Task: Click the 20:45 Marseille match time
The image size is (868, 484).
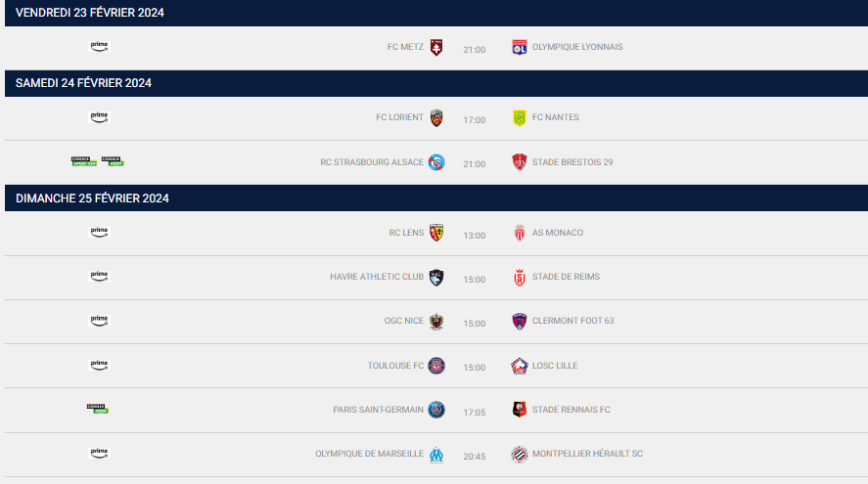Action: click(x=475, y=457)
